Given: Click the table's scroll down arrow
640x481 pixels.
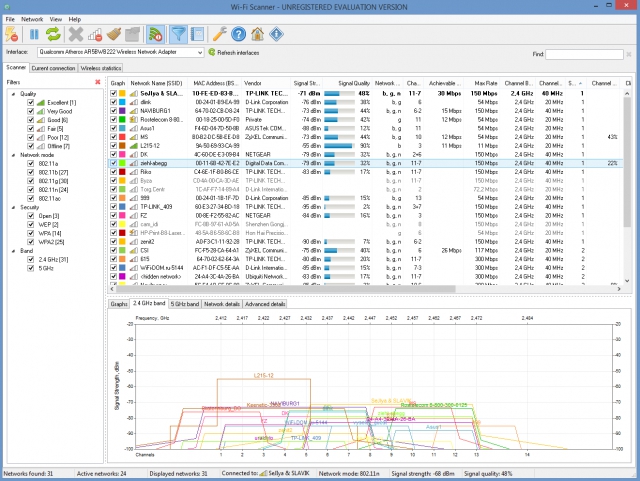Looking at the screenshot, I should pos(627,281).
